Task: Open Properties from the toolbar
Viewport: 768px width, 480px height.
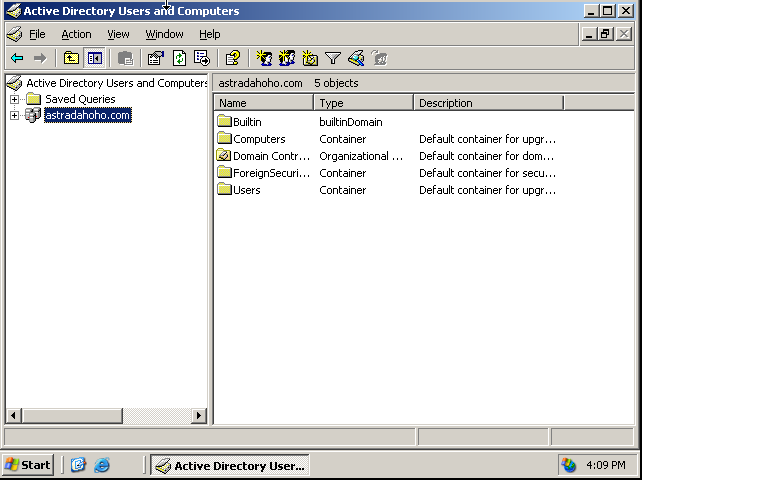Action: click(x=156, y=59)
